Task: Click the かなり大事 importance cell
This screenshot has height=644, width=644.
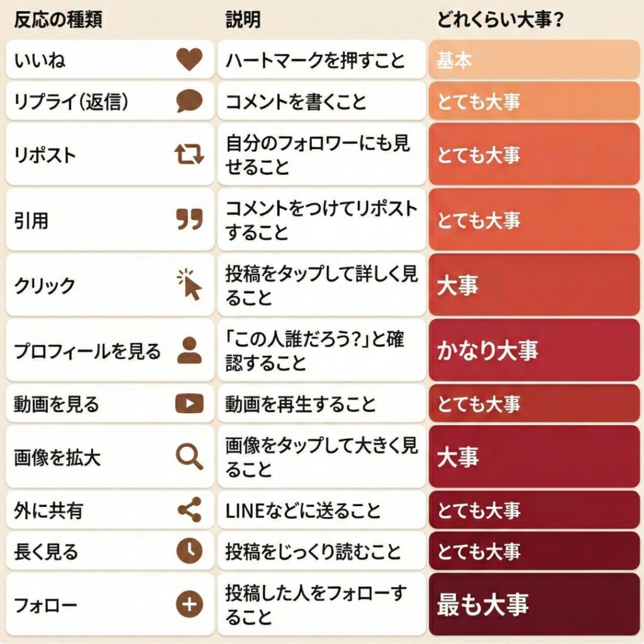Action: click(x=534, y=350)
